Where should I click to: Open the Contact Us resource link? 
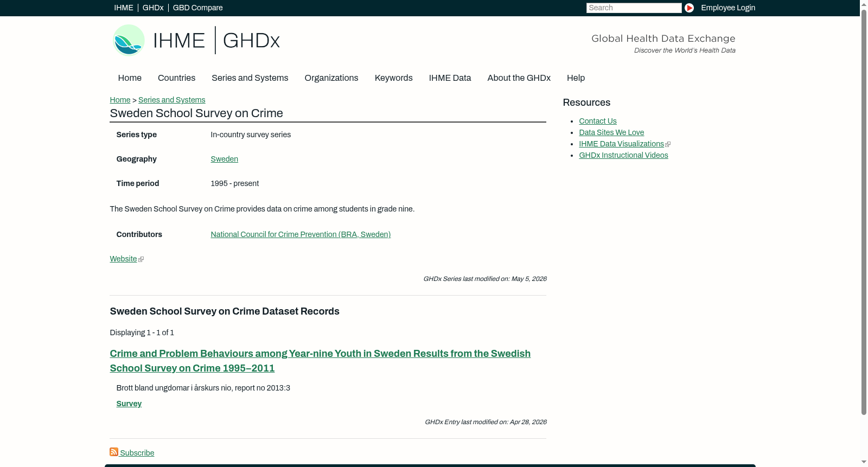[597, 121]
